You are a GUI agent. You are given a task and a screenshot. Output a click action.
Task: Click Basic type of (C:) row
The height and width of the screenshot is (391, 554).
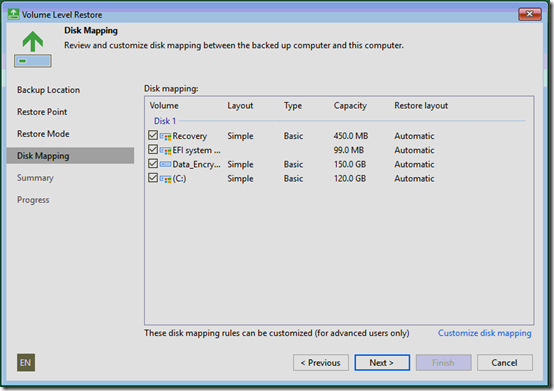click(293, 178)
